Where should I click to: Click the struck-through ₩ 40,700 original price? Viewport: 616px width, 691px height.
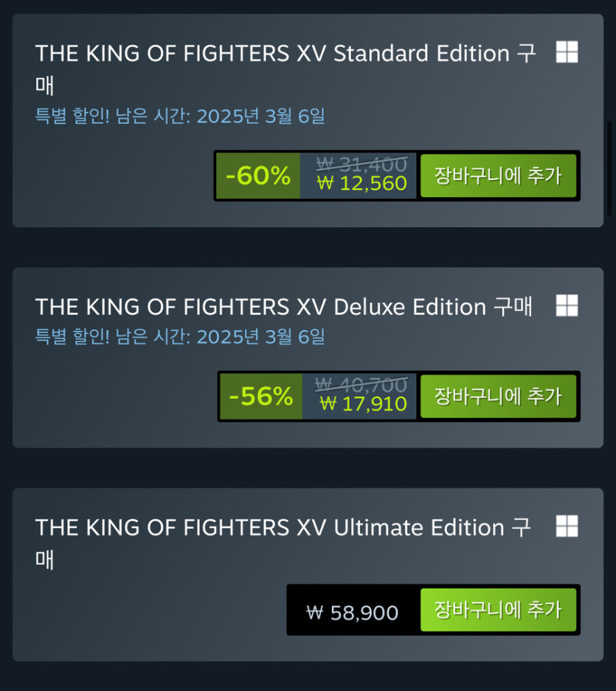click(361, 385)
